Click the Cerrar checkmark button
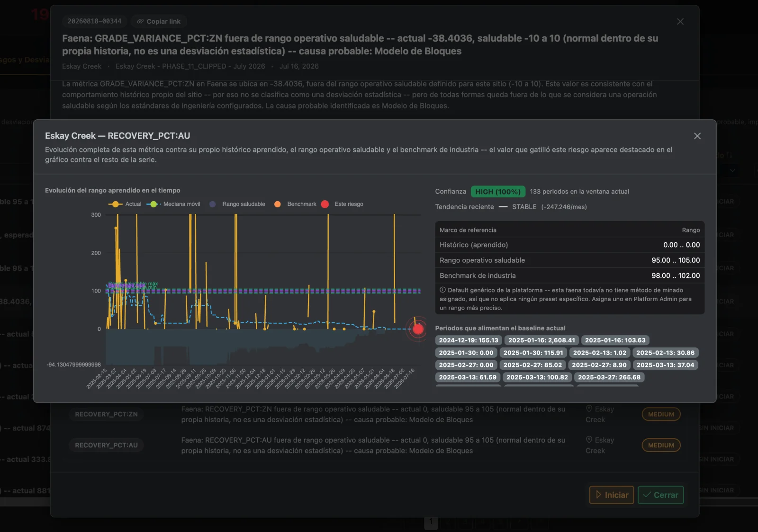 (660, 495)
